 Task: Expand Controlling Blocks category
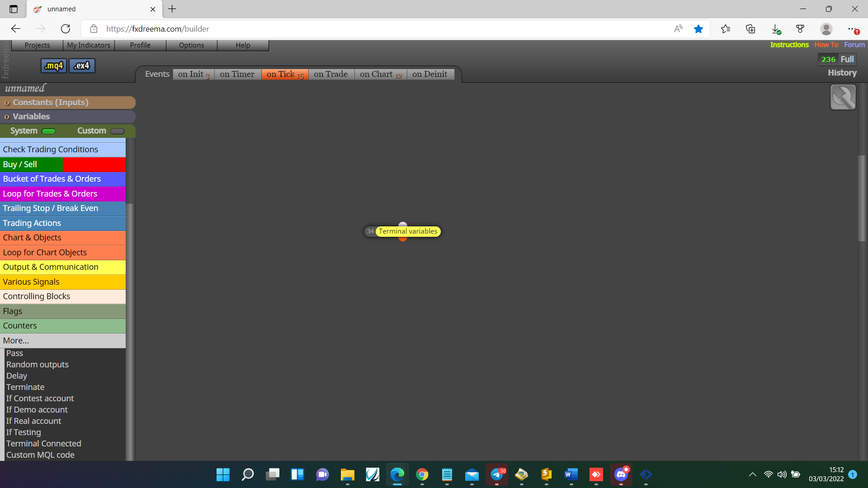tap(63, 296)
